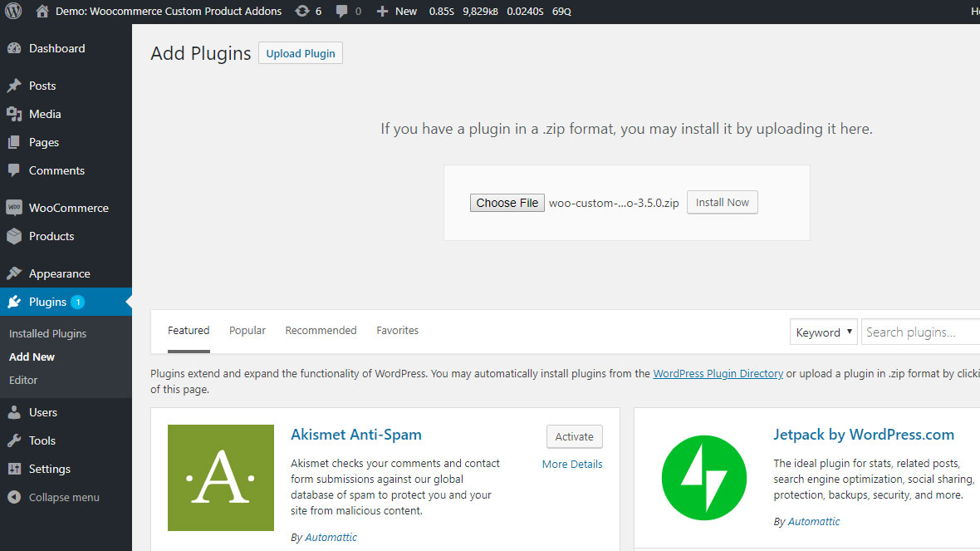This screenshot has width=980, height=551.
Task: Click the Appearance brush icon
Action: 14,273
